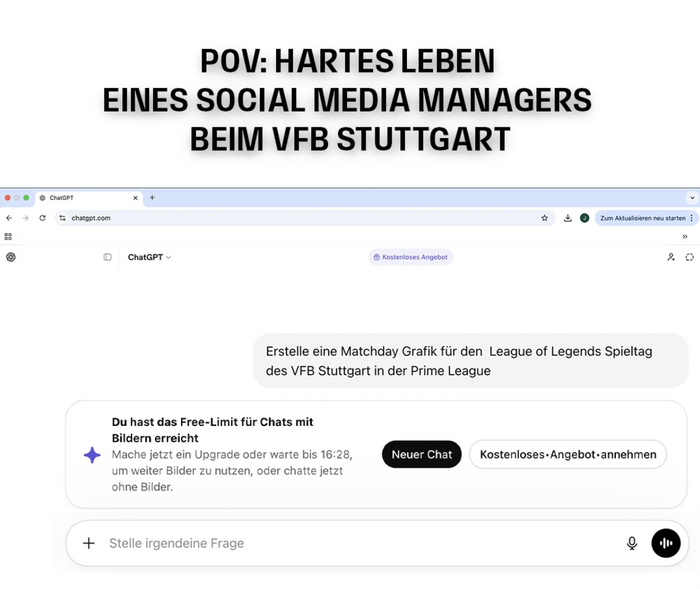
Task: Click the purple sparkle upgrade icon
Action: pos(92,455)
